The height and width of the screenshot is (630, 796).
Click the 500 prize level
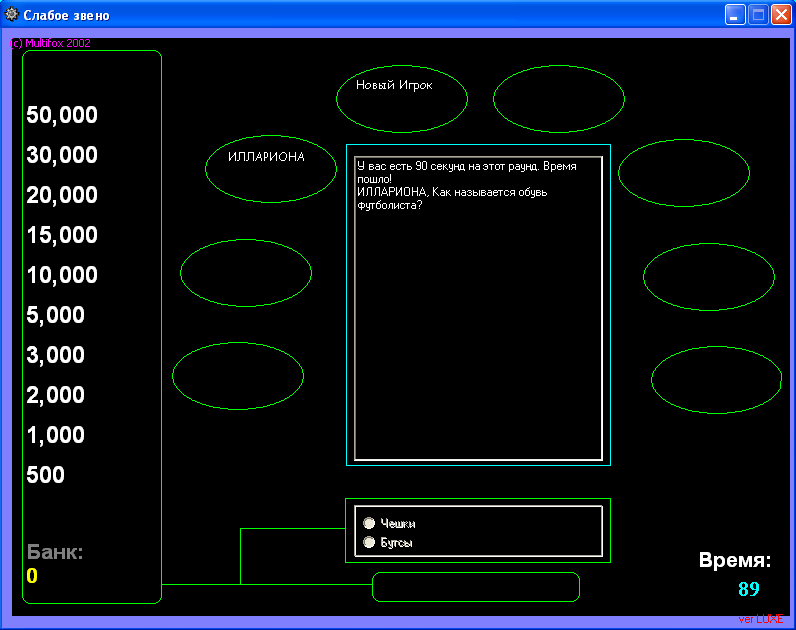click(45, 475)
